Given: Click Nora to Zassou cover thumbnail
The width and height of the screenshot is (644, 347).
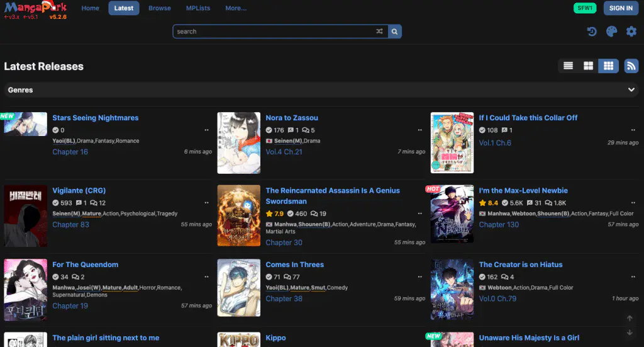Looking at the screenshot, I should 238,143.
